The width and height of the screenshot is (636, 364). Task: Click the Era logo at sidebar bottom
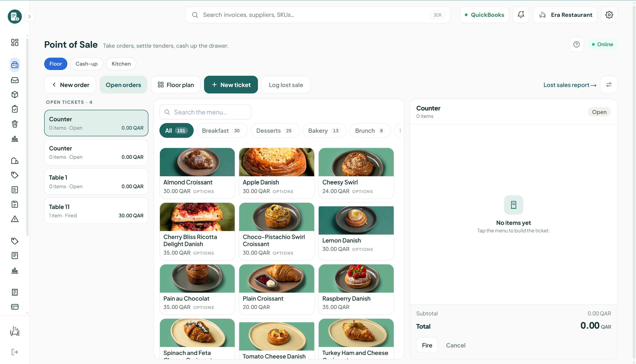15,331
